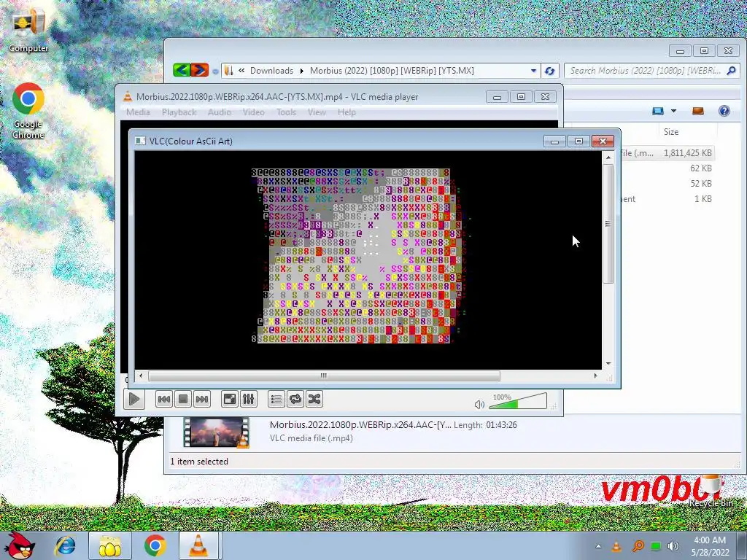Click the green tray status icon

[656, 546]
